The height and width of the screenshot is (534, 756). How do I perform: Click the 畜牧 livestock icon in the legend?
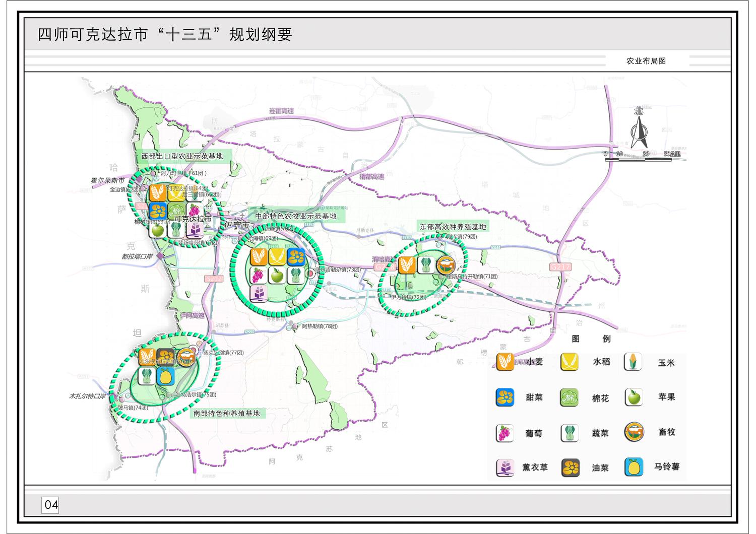click(x=634, y=432)
